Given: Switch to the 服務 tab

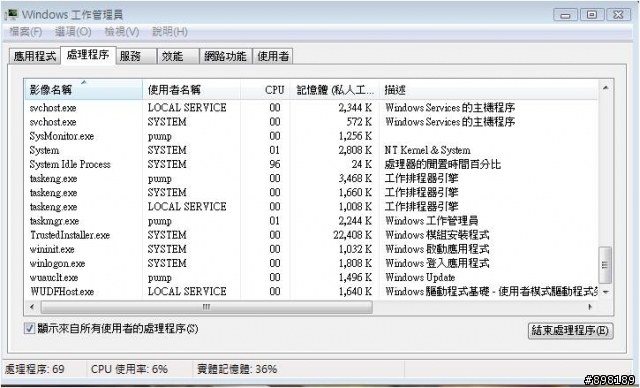Looking at the screenshot, I should [x=136, y=56].
